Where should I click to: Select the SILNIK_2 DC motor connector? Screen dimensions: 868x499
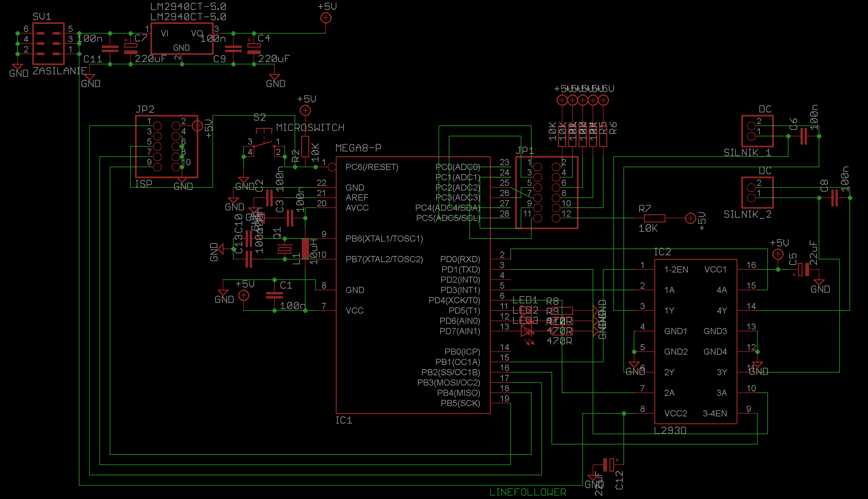[x=757, y=193]
